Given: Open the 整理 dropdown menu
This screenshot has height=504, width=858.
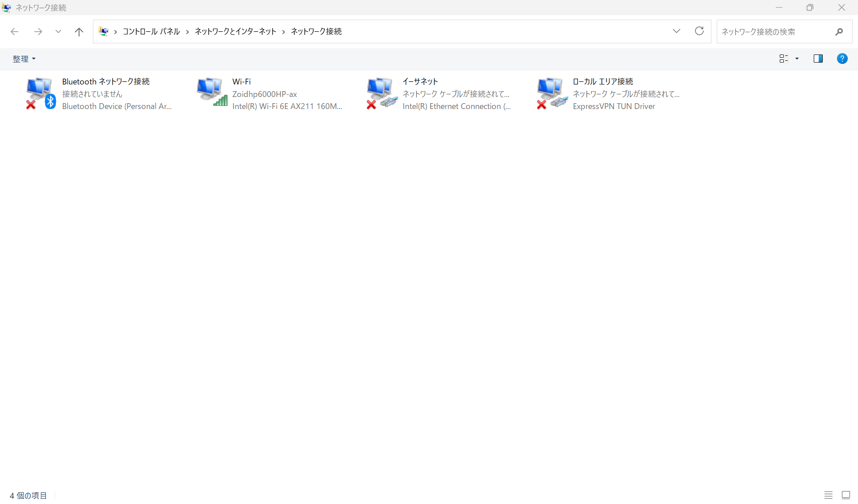Looking at the screenshot, I should click(x=24, y=59).
